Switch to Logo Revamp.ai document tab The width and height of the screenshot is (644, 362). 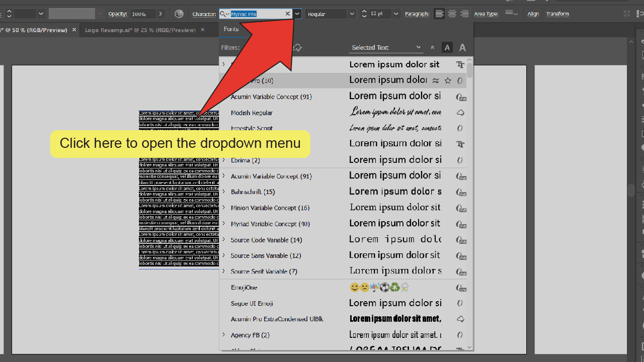(140, 30)
